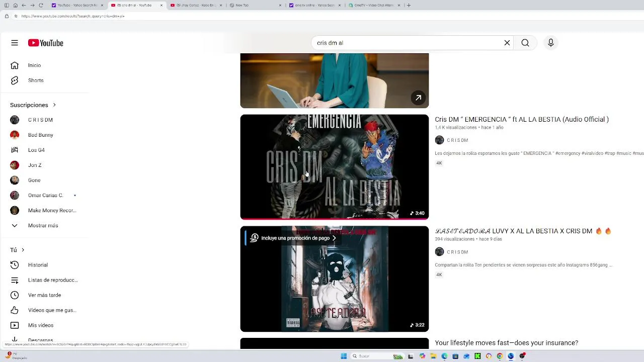
Task: Clear the search box with the X
Action: (507, 43)
